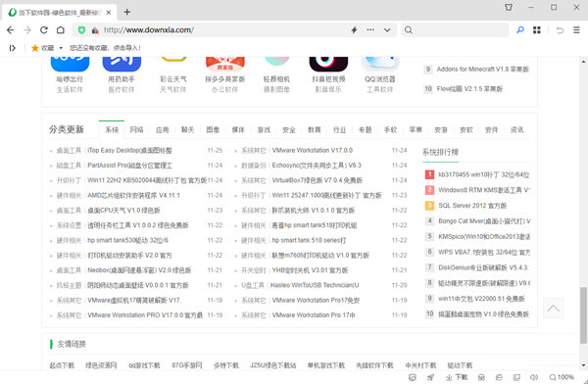
Task: Close the downxia browser tab
Action: (x=109, y=13)
